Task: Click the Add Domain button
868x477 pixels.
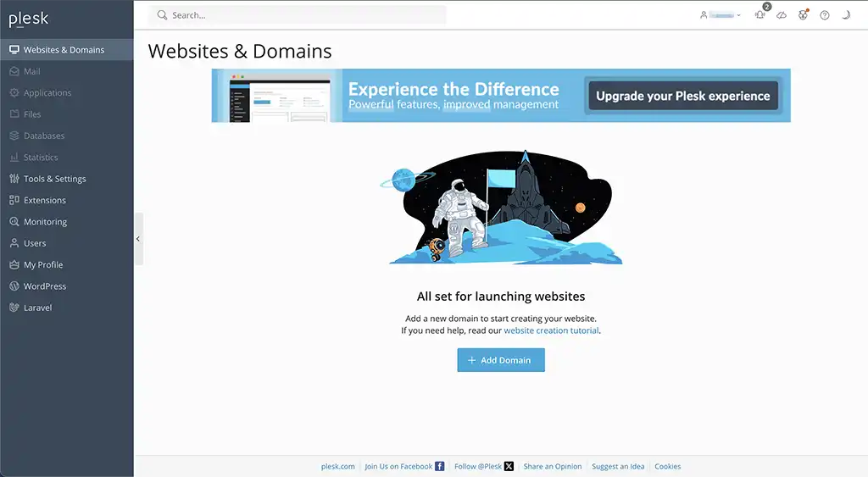Action: tap(501, 360)
